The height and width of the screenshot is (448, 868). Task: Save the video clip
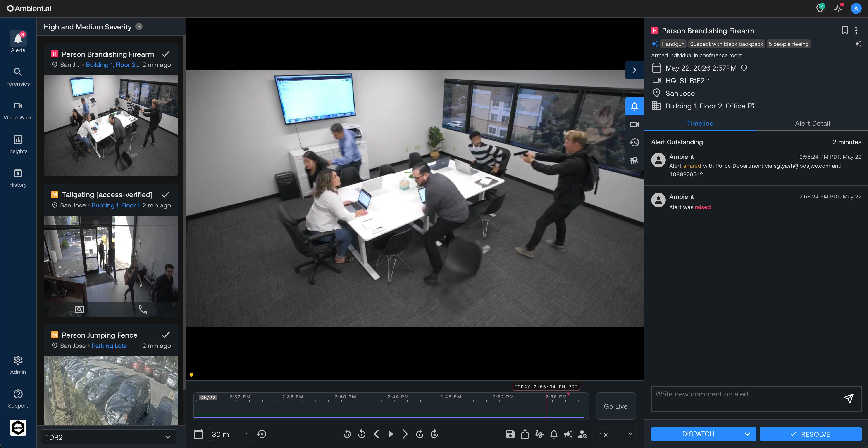point(510,434)
